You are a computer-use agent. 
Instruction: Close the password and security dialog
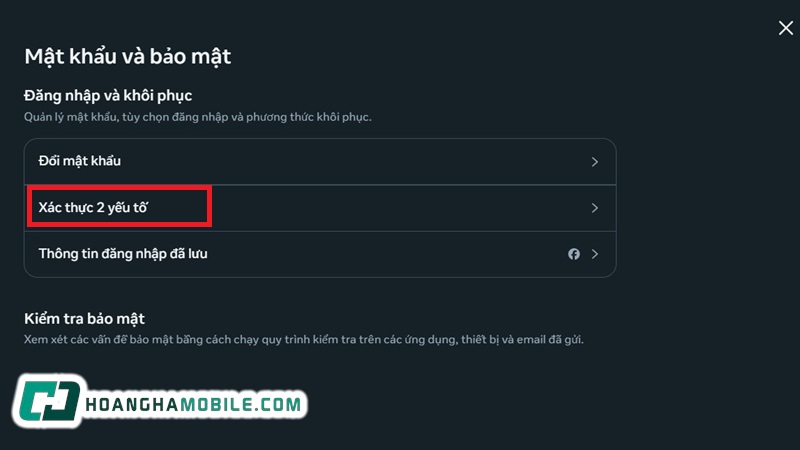tap(785, 28)
